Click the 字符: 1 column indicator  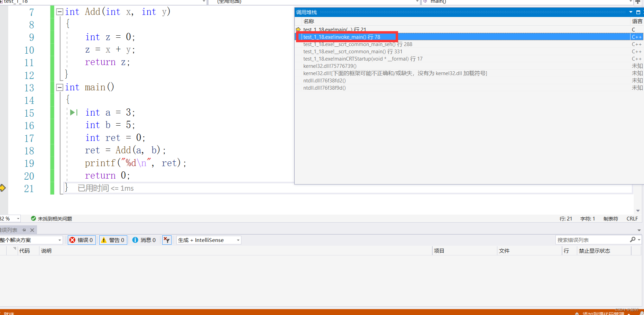[588, 218]
